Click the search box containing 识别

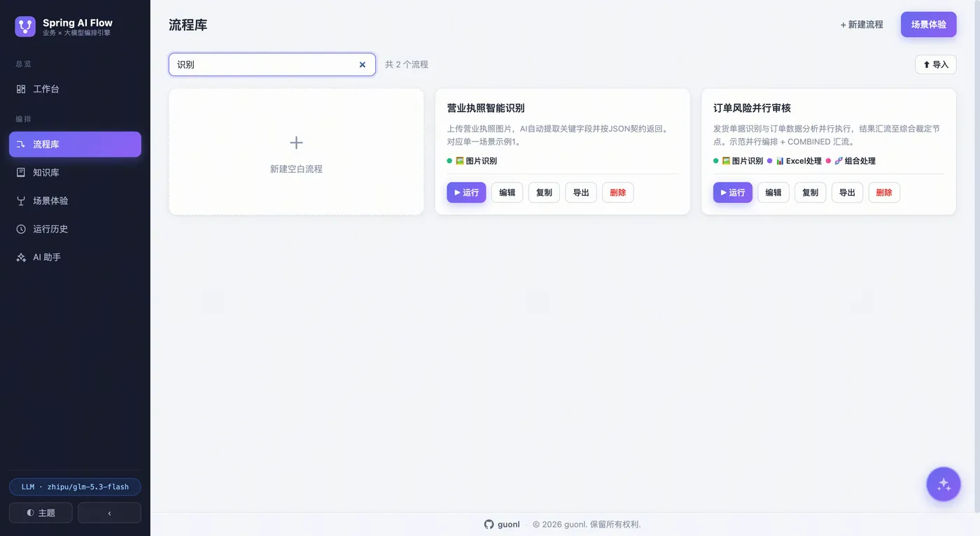coord(272,64)
